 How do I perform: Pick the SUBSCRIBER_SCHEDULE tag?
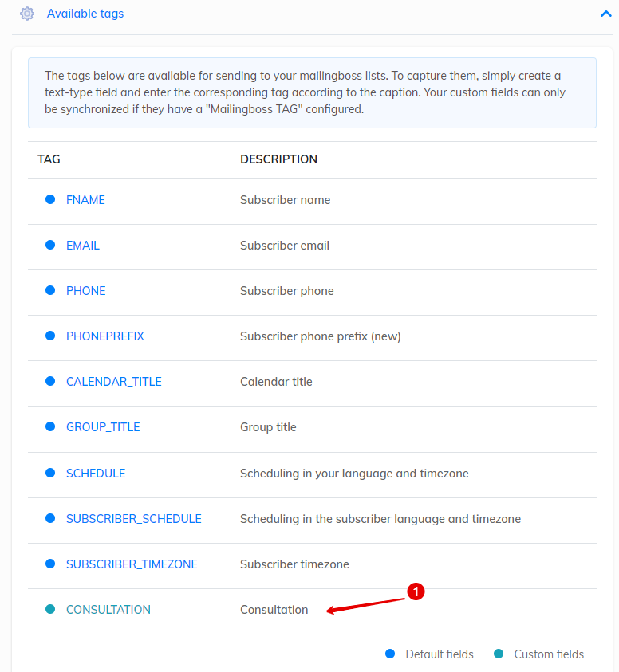click(134, 519)
